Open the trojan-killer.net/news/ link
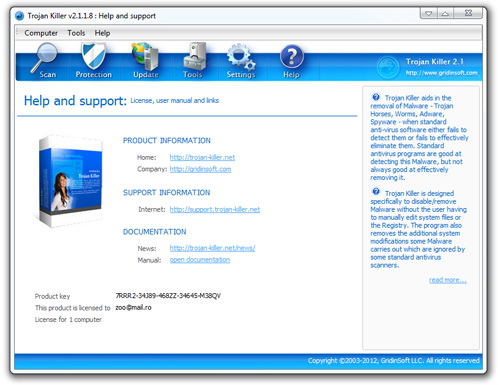 [212, 248]
